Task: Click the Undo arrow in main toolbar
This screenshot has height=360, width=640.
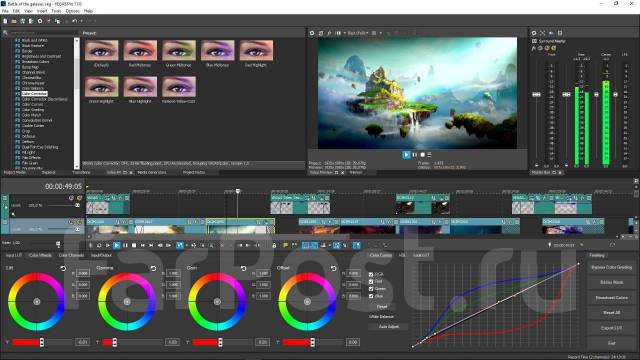Action: (74, 21)
